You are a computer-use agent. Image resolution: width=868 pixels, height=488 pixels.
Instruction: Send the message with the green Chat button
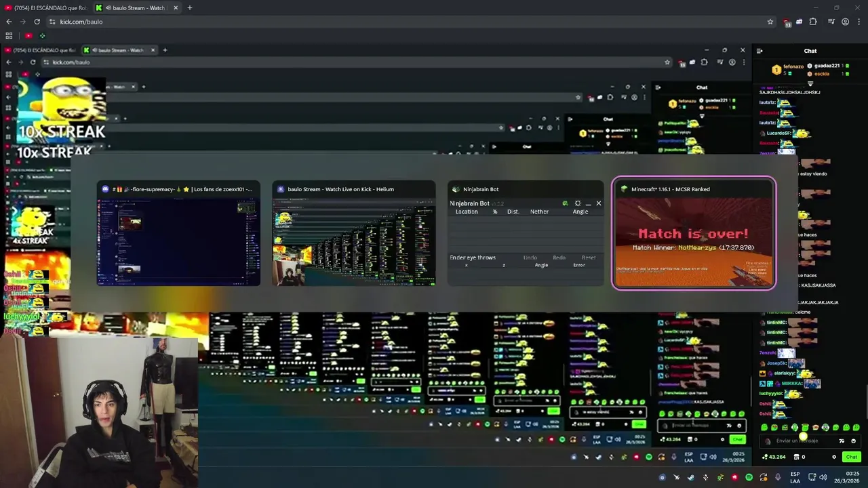click(852, 457)
